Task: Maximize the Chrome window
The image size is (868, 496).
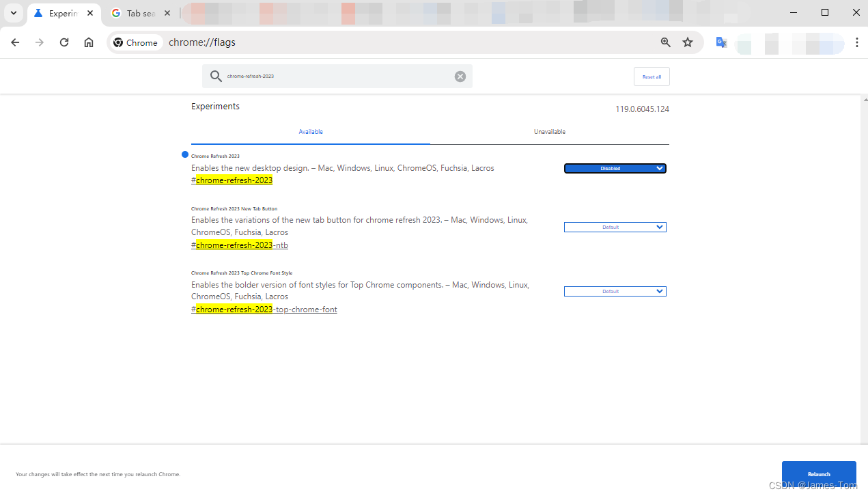Action: coord(825,12)
